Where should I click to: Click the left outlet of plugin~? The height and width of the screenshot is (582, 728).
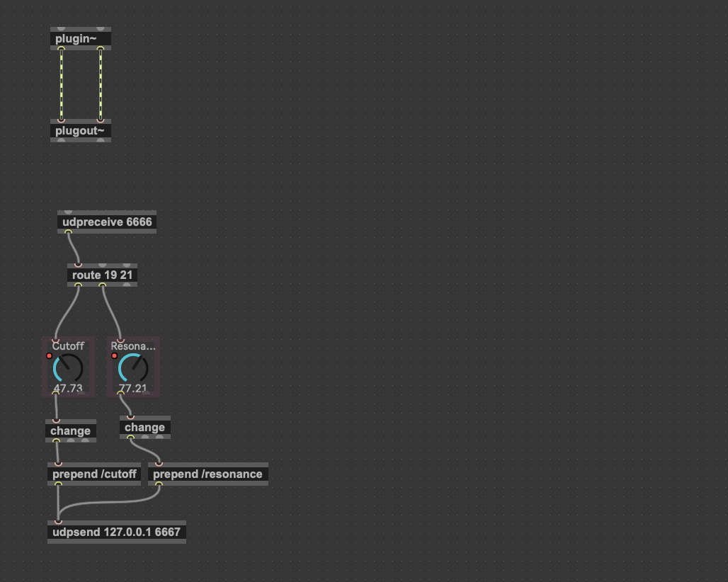point(61,48)
